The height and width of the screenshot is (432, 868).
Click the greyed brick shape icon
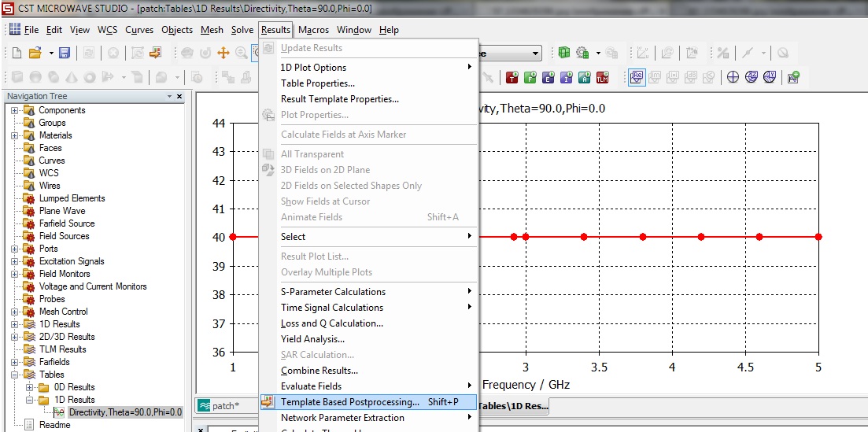[x=17, y=78]
